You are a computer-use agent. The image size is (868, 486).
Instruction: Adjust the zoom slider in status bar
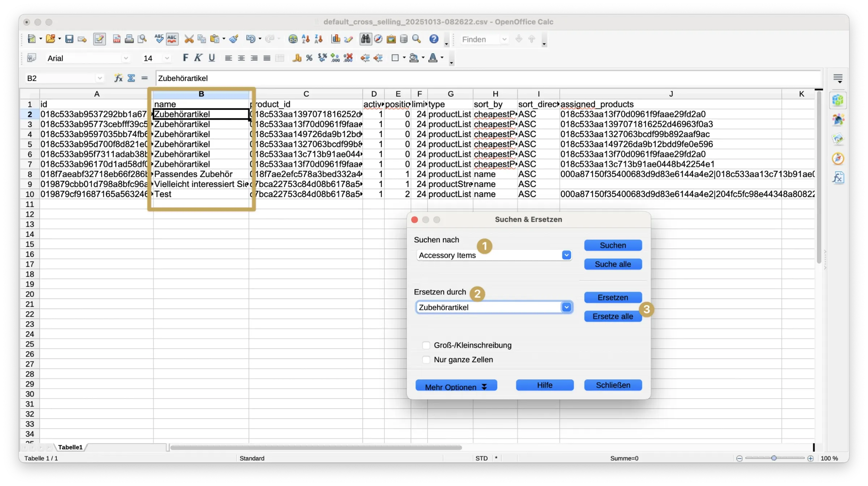[x=774, y=458]
